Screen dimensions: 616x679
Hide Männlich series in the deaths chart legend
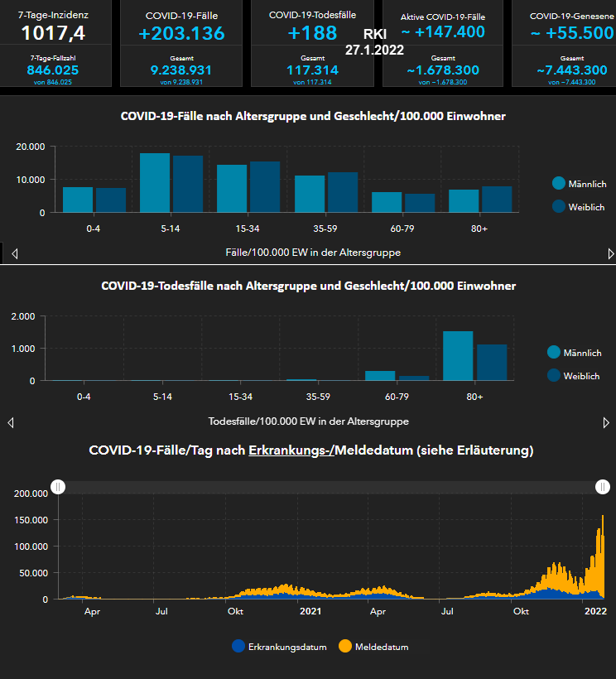(x=574, y=353)
